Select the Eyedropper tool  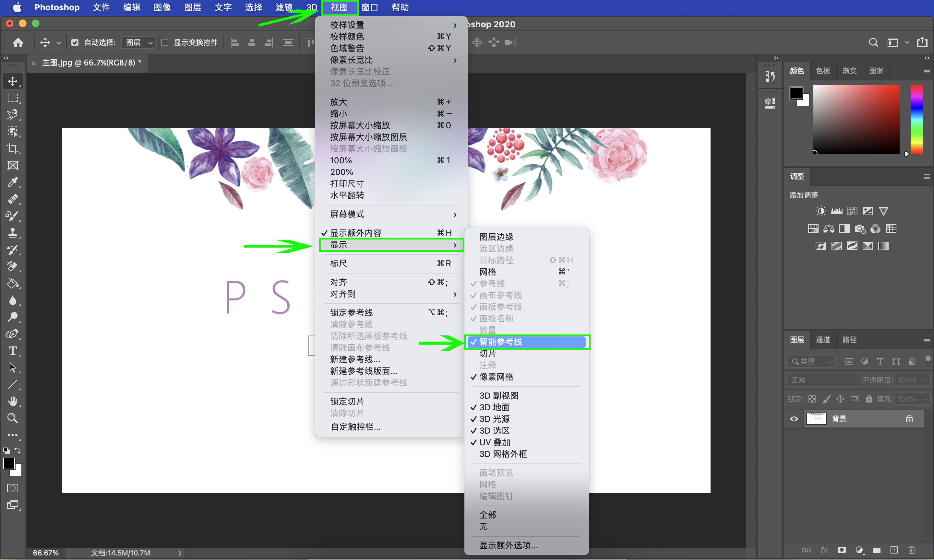point(13,182)
